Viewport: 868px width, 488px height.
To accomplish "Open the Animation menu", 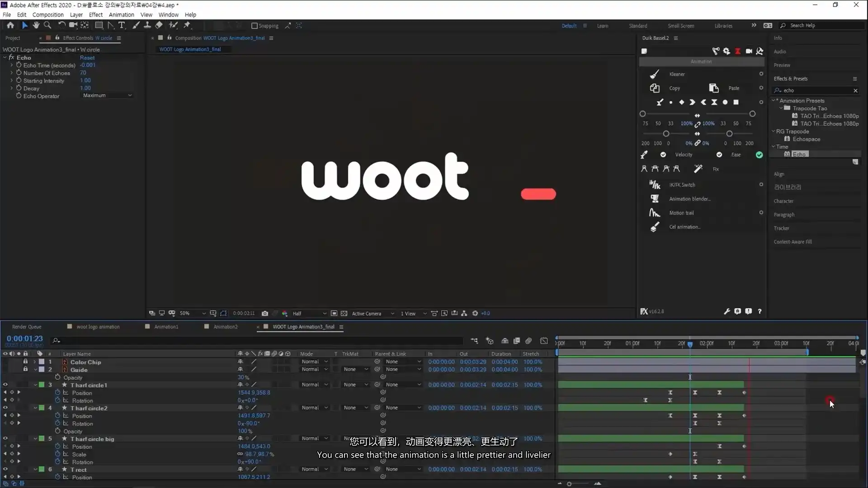I will (x=121, y=14).
